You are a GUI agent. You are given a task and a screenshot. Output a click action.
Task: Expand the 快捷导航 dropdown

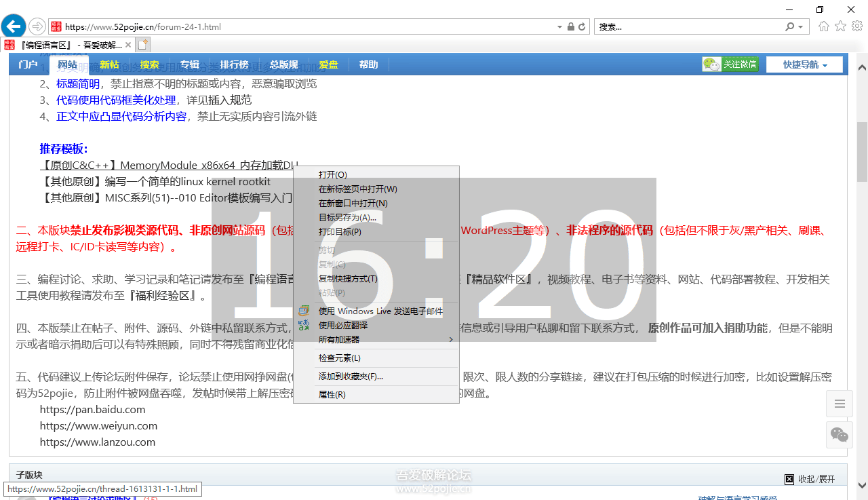pos(804,64)
